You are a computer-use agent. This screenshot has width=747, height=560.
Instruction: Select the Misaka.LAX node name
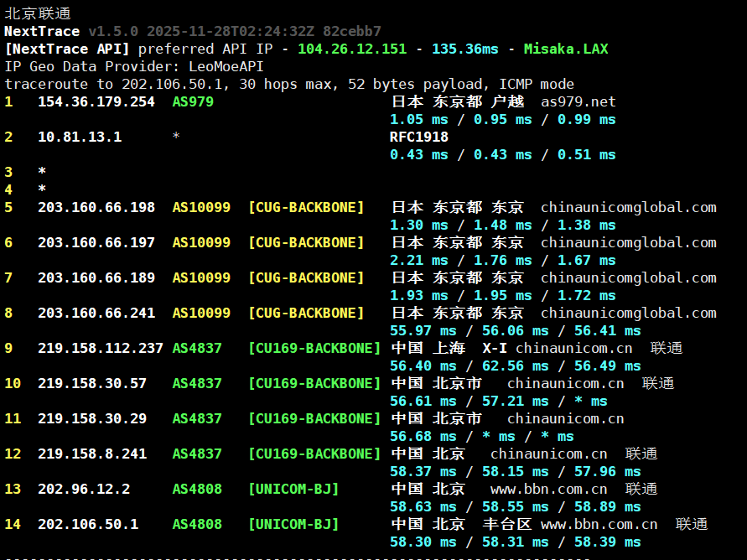565,49
